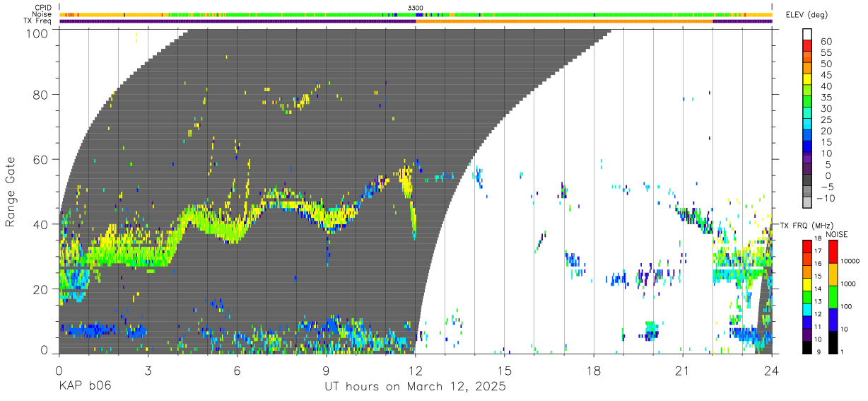Viewport: 868px width, 401px height.
Task: Pick the lightest gray bottom elevation swatch
Action: point(808,202)
